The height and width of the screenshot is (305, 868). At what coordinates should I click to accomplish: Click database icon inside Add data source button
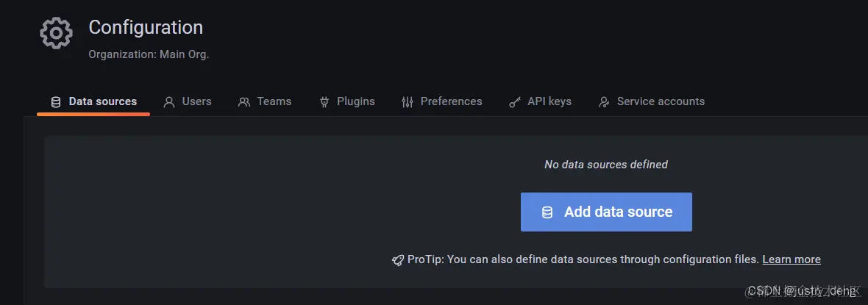click(547, 212)
